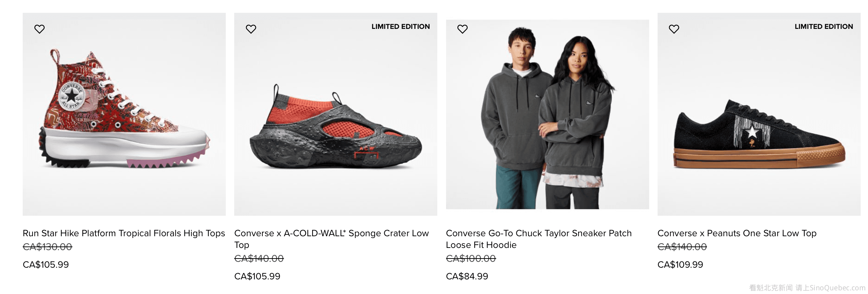
Task: Click the crossed-out CA$130.00 original price
Action: (x=48, y=247)
